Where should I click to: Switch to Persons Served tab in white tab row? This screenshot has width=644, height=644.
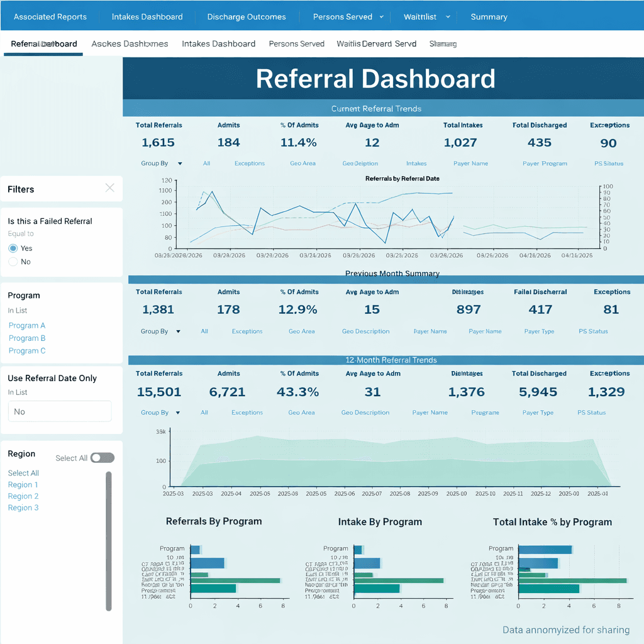[297, 43]
